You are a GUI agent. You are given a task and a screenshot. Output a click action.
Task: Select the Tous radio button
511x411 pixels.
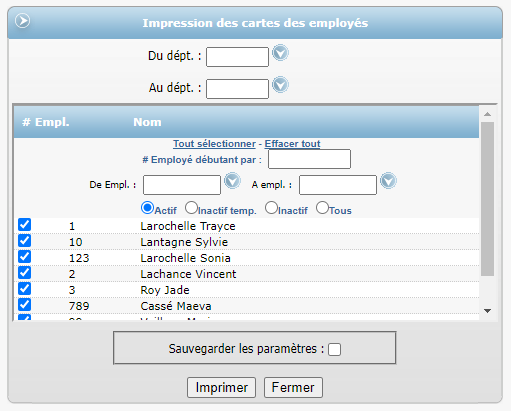click(322, 208)
